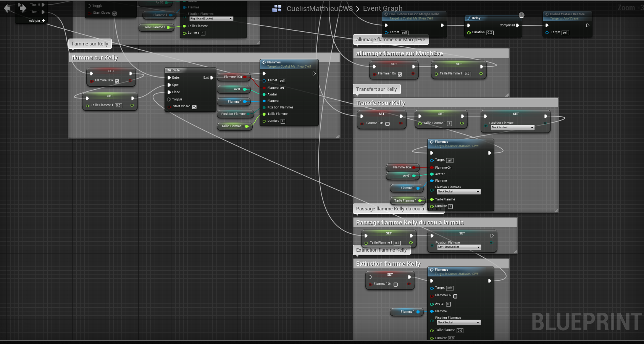Click the Gate node Enter exec pin
This screenshot has width=644, height=344.
tap(169, 78)
